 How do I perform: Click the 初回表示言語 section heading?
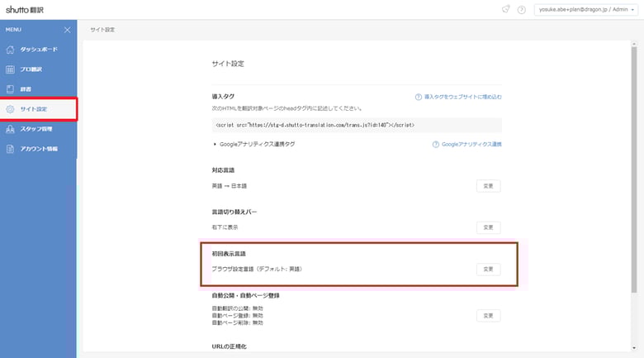click(229, 254)
